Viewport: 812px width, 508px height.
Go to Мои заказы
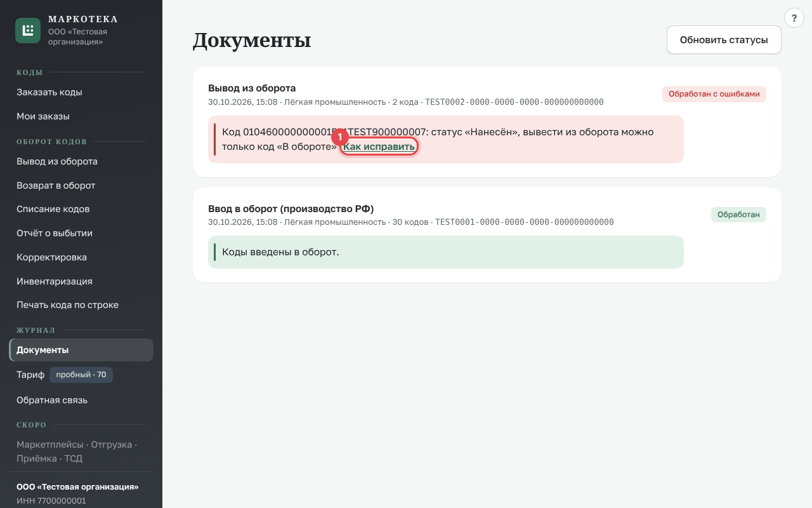tap(81, 116)
